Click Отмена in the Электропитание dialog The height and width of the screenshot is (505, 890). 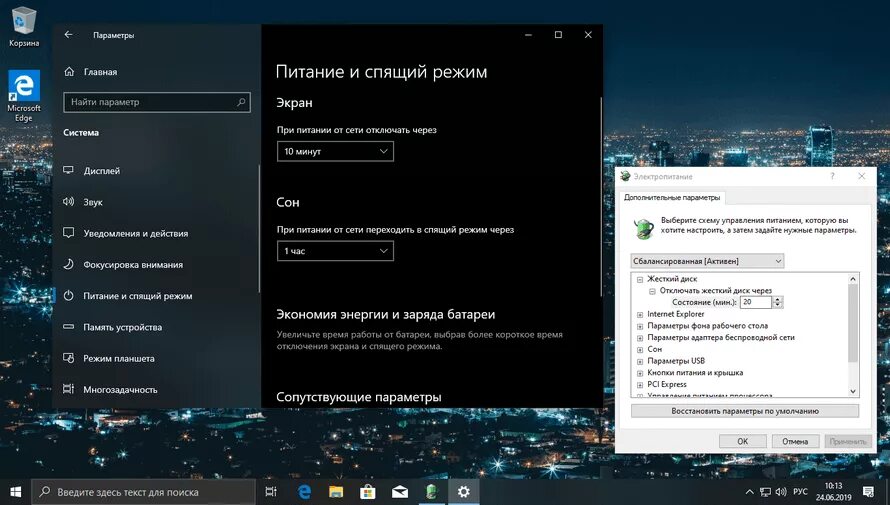coord(795,441)
